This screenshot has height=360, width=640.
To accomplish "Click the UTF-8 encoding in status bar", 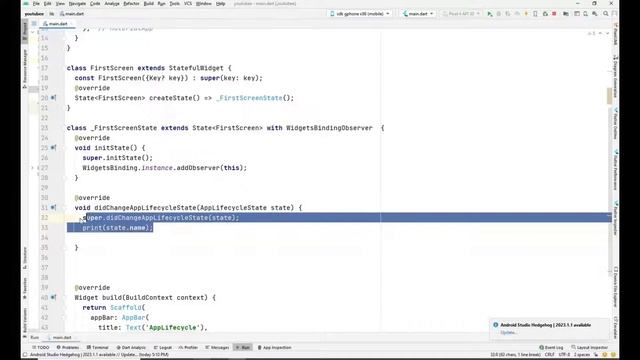I will (564, 355).
